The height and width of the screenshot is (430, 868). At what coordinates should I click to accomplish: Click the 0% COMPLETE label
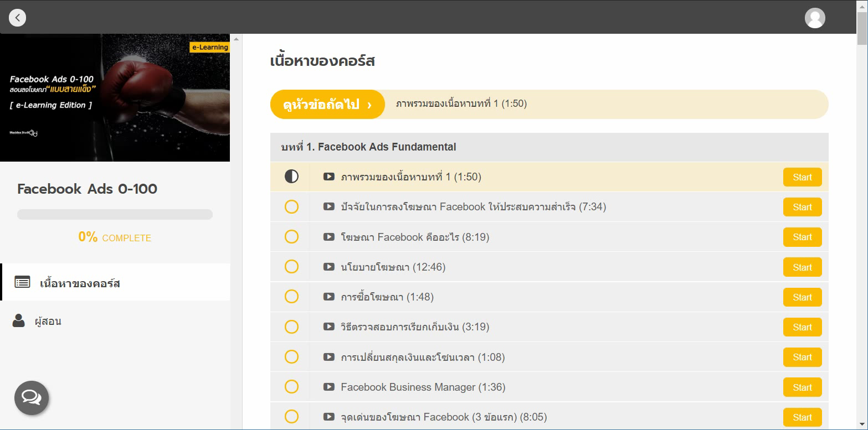click(x=115, y=237)
